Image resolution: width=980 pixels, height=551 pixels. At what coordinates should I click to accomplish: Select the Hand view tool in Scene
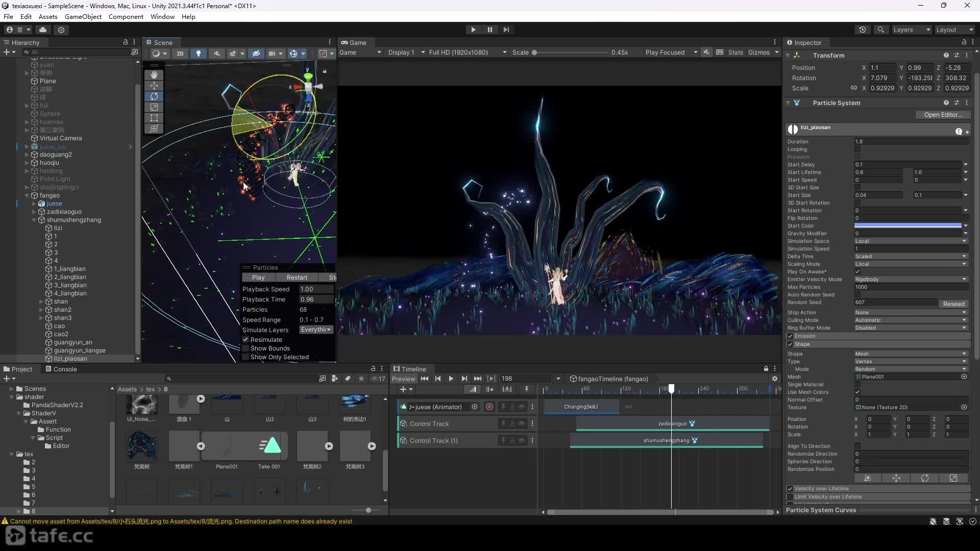click(x=154, y=75)
